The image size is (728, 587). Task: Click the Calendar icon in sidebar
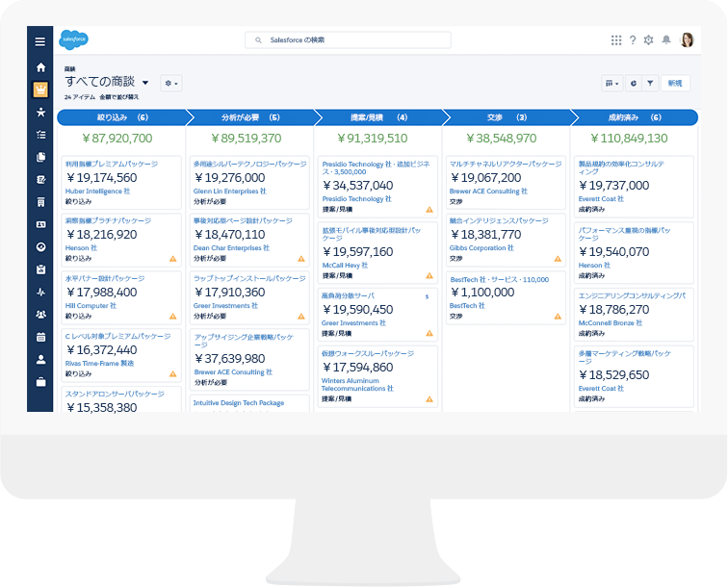pyautogui.click(x=40, y=337)
